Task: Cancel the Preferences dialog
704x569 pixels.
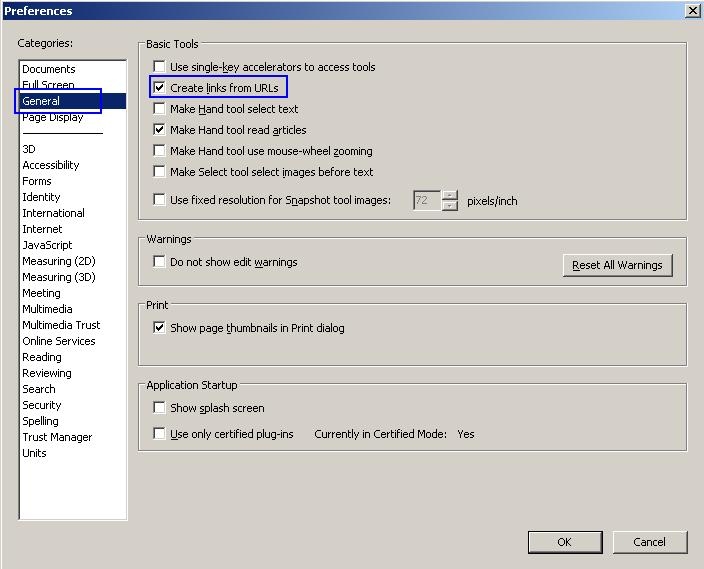Action: point(649,542)
